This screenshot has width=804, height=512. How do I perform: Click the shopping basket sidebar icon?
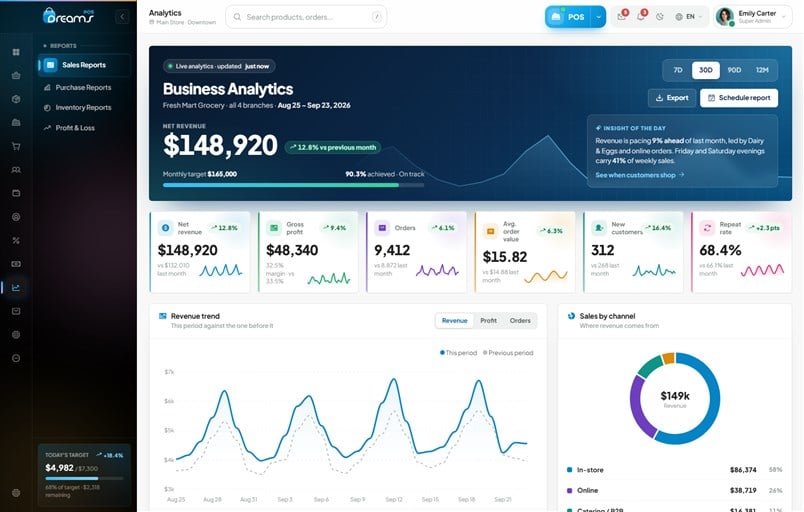tap(16, 75)
